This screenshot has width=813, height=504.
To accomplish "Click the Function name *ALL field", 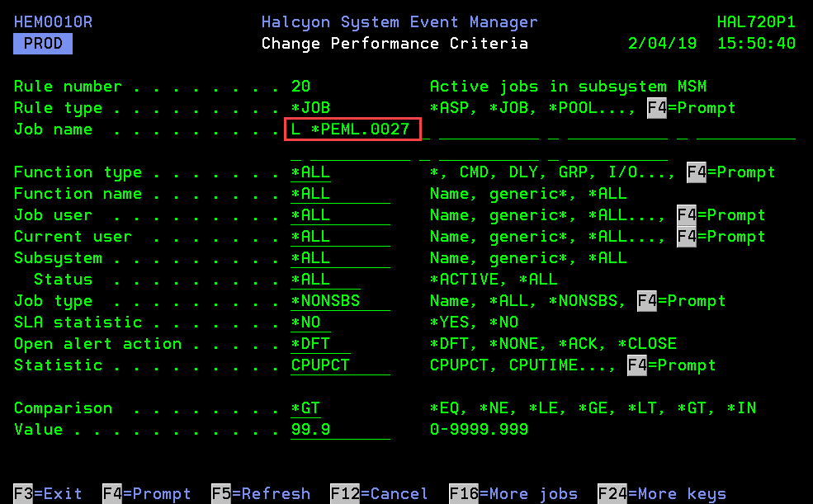I will tap(339, 194).
